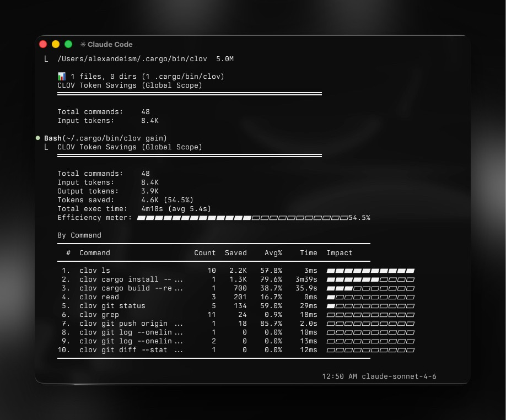Click the 'By Command' section heading
Screen dimensions: 506x420
tap(79, 235)
